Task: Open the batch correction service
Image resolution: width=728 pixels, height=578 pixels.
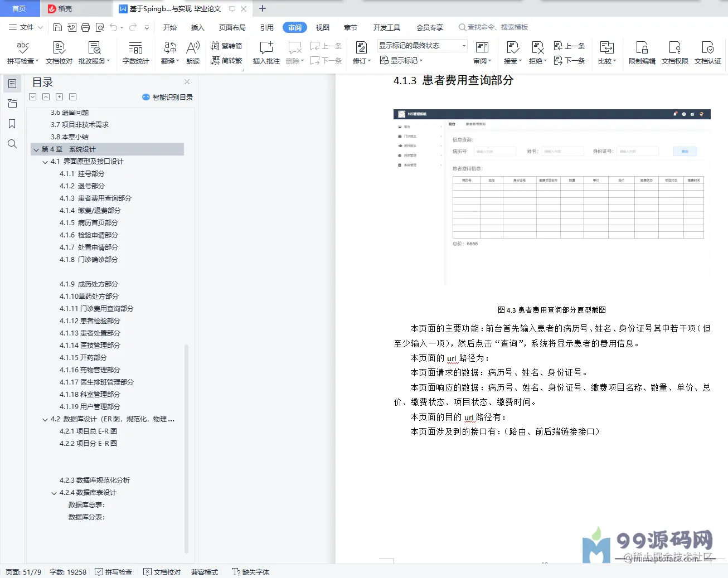Action: pyautogui.click(x=94, y=52)
